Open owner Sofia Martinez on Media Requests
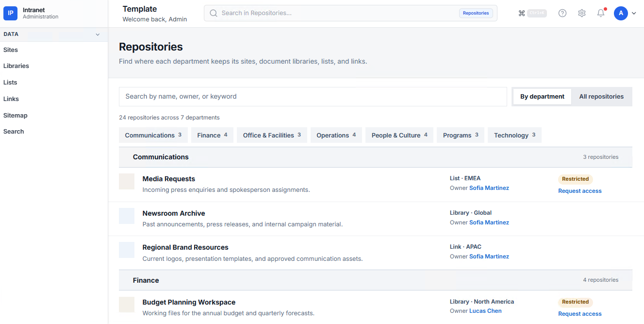644x324 pixels. tap(489, 188)
